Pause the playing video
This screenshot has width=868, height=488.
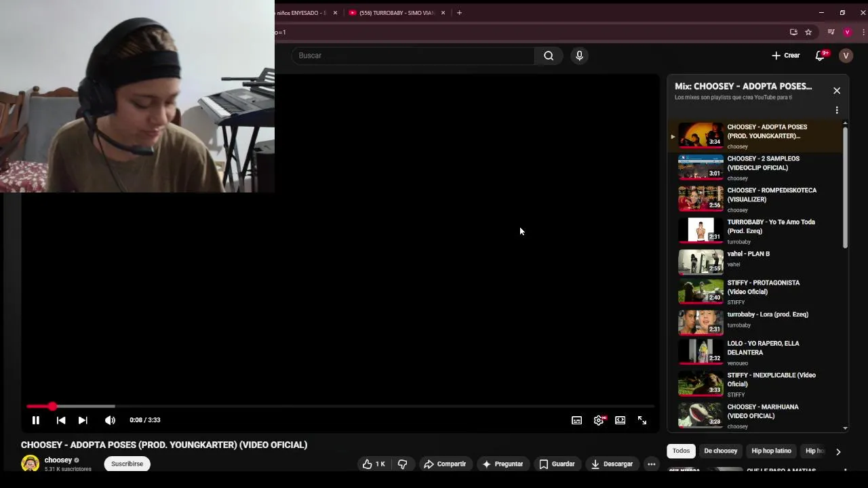[36, 420]
